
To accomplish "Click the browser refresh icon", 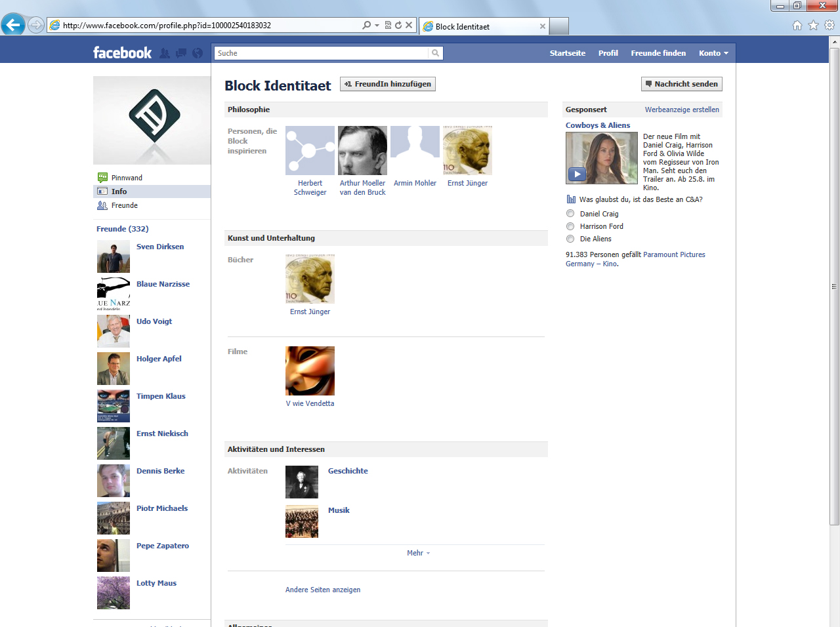I will 398,26.
